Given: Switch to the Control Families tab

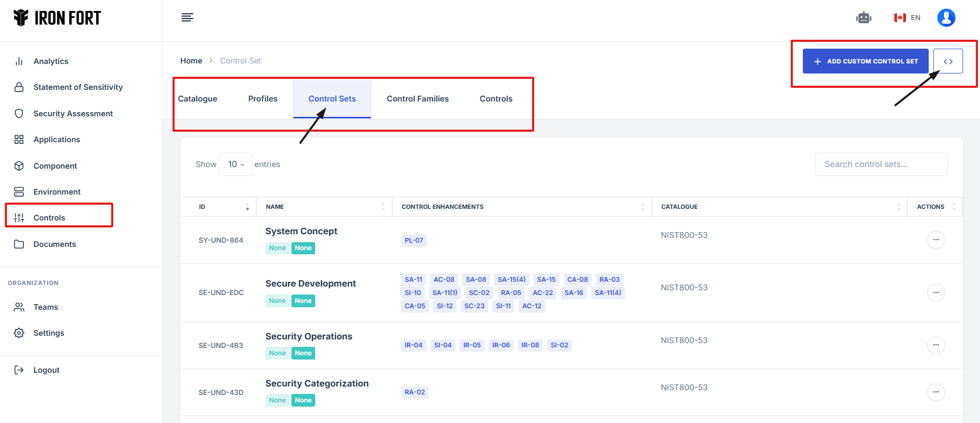Looking at the screenshot, I should click(x=417, y=99).
